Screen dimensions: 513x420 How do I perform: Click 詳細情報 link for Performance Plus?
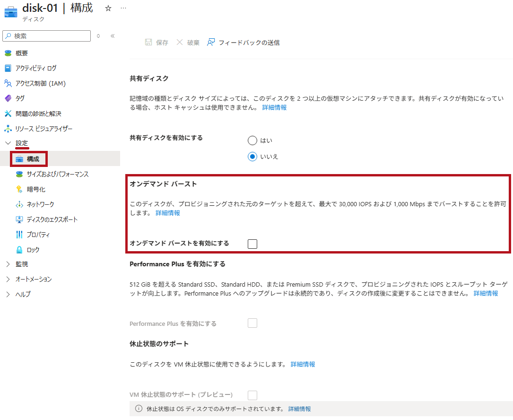point(486,293)
